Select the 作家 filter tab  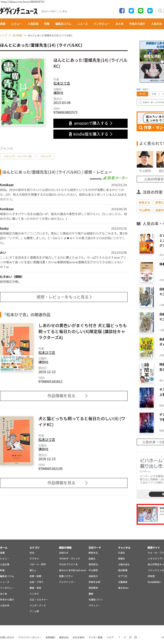154,94
